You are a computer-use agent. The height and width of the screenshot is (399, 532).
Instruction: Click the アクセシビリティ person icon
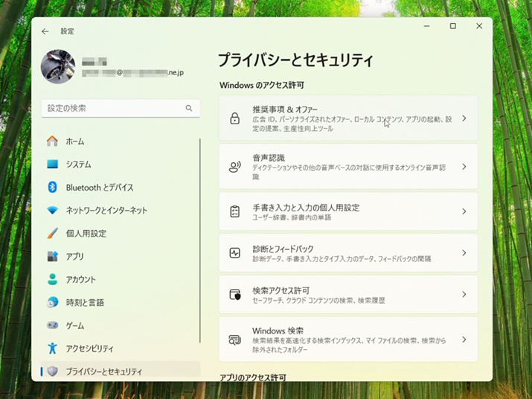[x=52, y=348]
